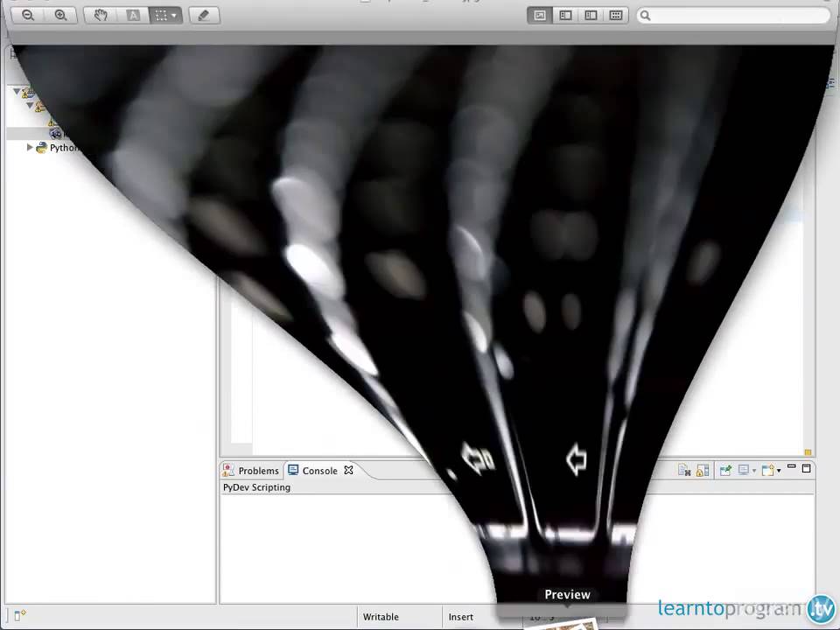Toggle the Scroll Lock console icon
840x630 pixels.
pos(703,471)
